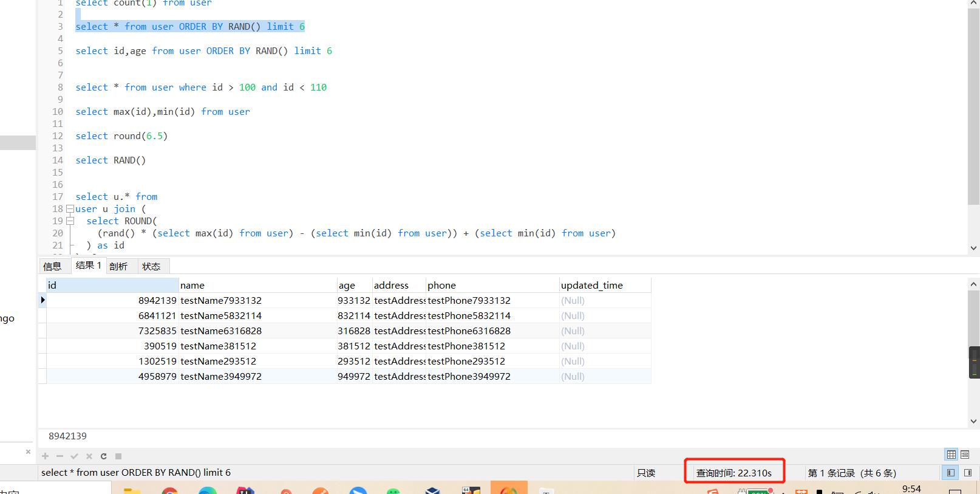Stop query using the square icon
This screenshot has height=494, width=980.
(x=118, y=456)
